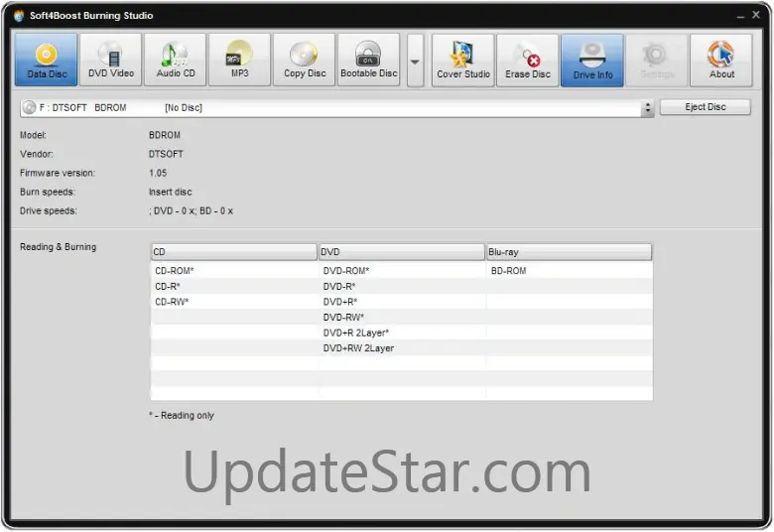This screenshot has width=774, height=532.
Task: Open the Data Disc project
Action: [x=46, y=60]
